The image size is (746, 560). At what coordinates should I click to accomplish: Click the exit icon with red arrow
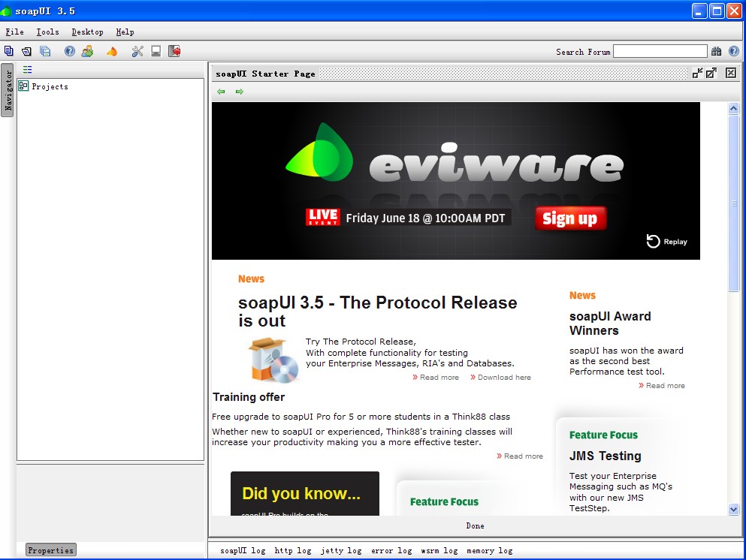174,51
